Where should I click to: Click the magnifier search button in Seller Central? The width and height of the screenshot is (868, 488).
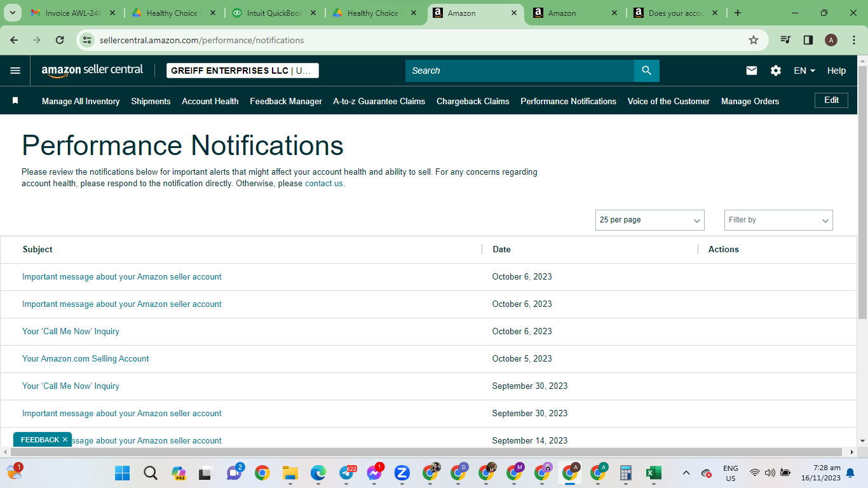646,71
